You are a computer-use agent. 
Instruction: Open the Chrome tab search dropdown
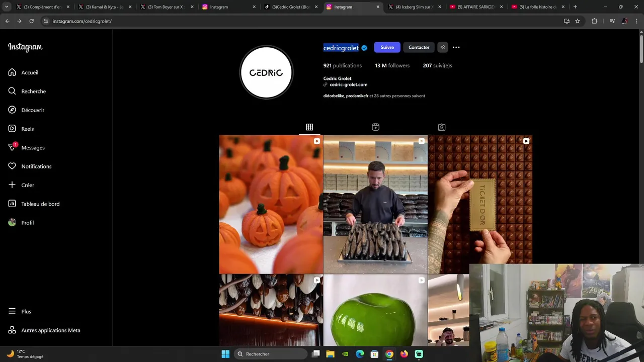click(x=7, y=7)
